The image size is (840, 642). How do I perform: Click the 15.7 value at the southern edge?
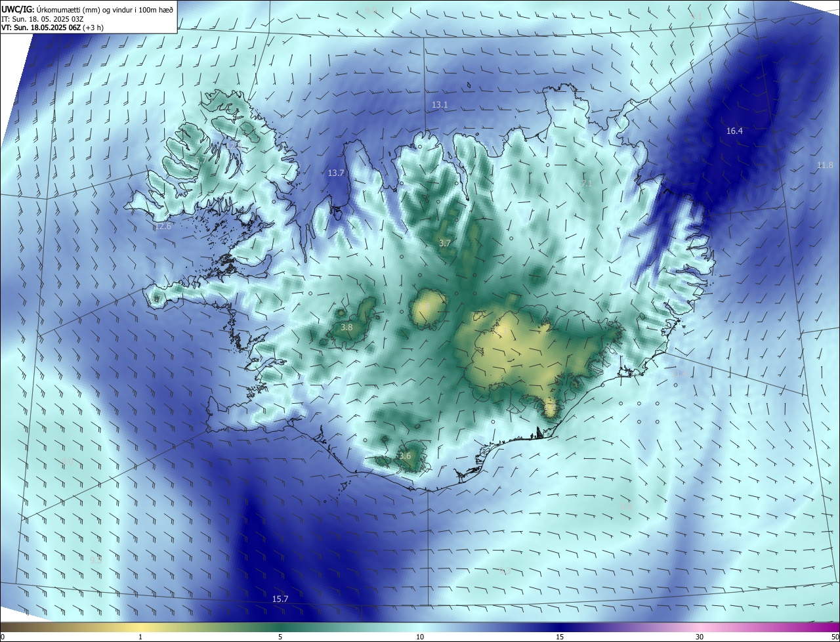click(280, 599)
